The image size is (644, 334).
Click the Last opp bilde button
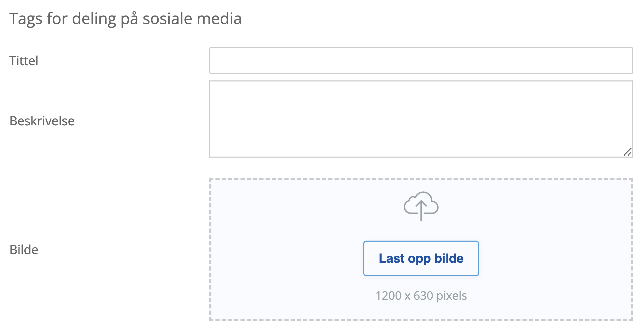click(x=421, y=258)
